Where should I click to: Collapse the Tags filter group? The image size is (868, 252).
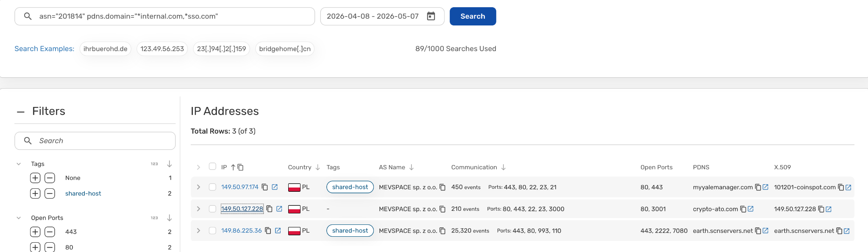19,164
